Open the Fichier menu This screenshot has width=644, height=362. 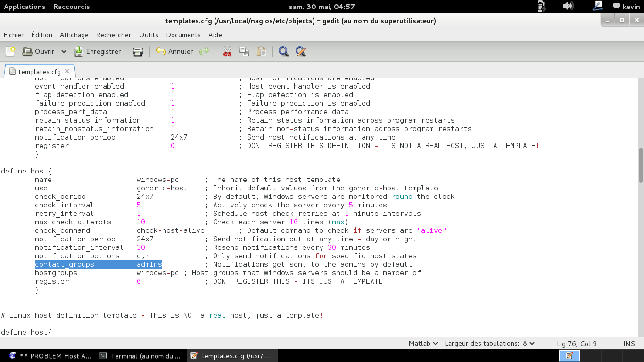[x=14, y=35]
